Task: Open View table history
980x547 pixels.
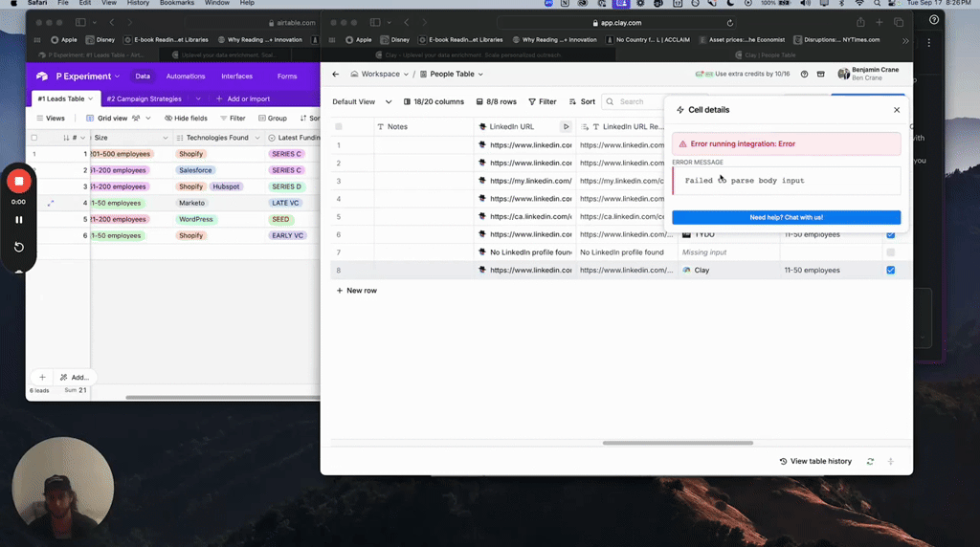Action: pos(815,461)
